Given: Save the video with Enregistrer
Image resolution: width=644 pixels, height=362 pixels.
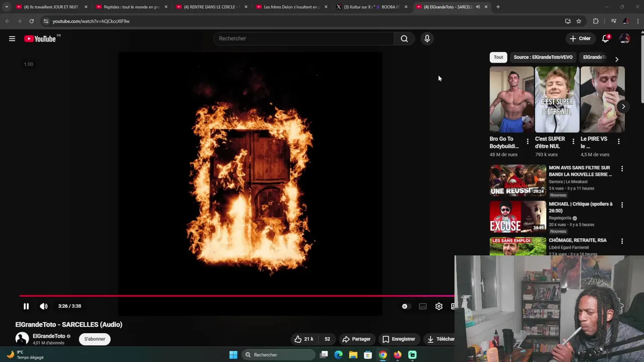Looking at the screenshot, I should coord(399,339).
